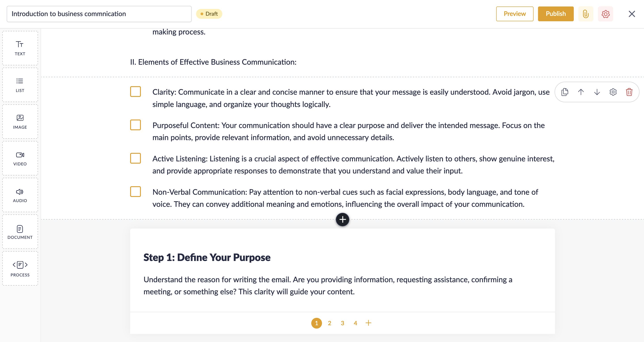
Task: Add an Audio block
Action: point(20,195)
